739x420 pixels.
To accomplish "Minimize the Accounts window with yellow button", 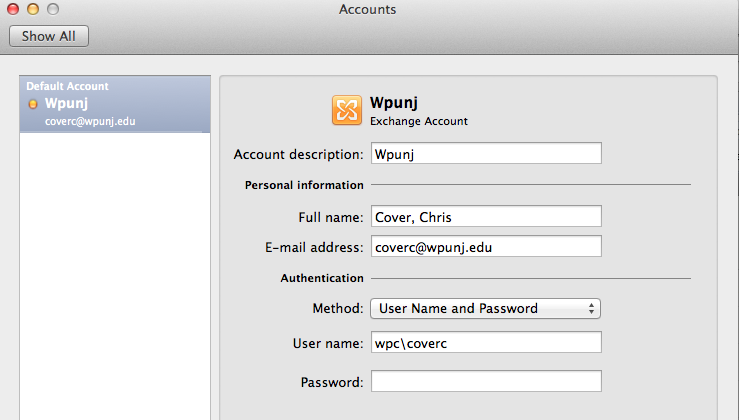I will 33,9.
